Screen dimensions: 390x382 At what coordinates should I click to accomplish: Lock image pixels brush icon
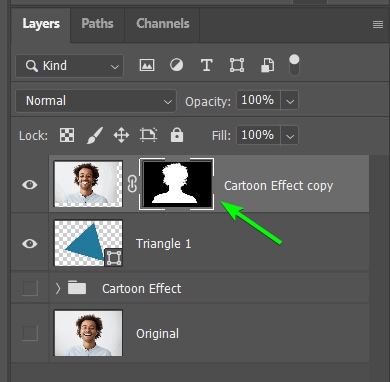tap(95, 136)
